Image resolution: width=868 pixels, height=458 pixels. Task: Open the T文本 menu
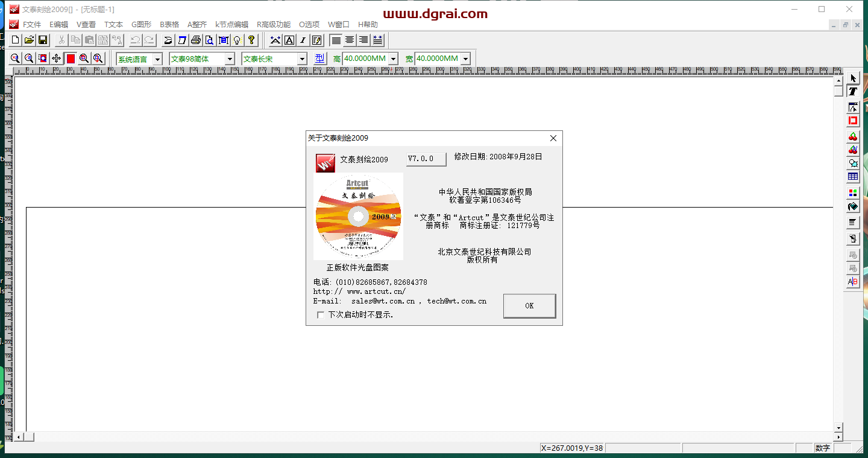pyautogui.click(x=113, y=25)
